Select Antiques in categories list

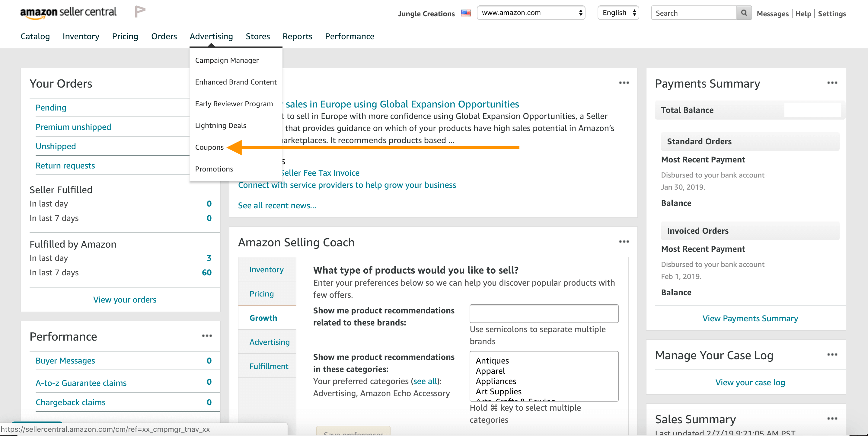492,361
